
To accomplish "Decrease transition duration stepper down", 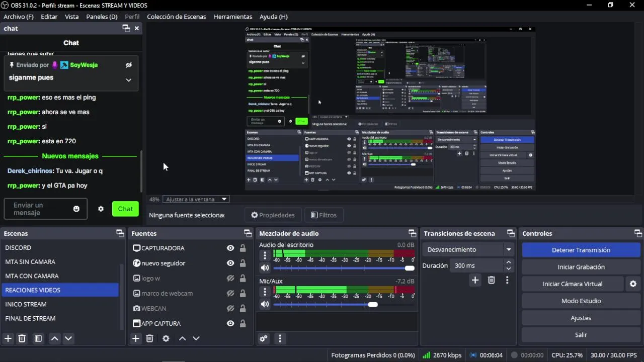I will tap(509, 269).
